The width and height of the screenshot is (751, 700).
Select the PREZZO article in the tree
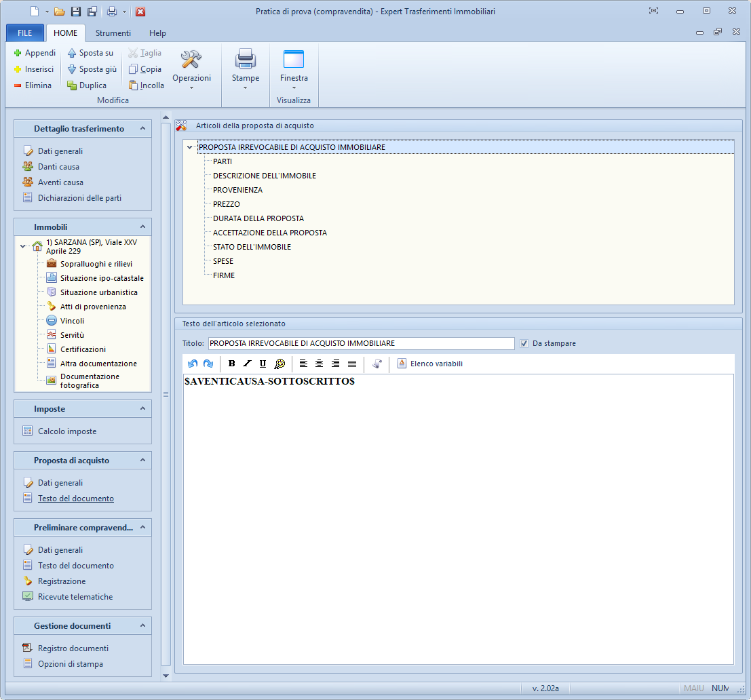point(227,204)
